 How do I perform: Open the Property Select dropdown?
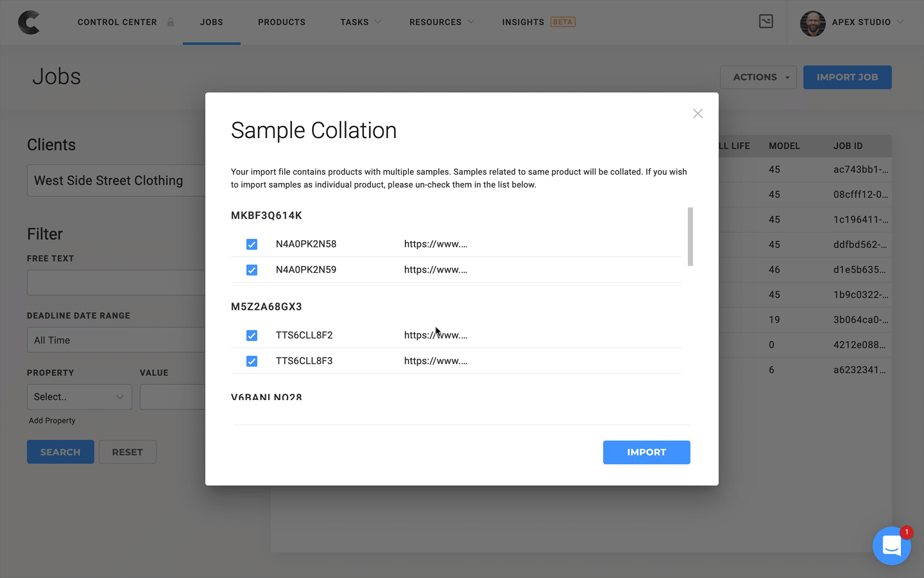pyautogui.click(x=79, y=397)
